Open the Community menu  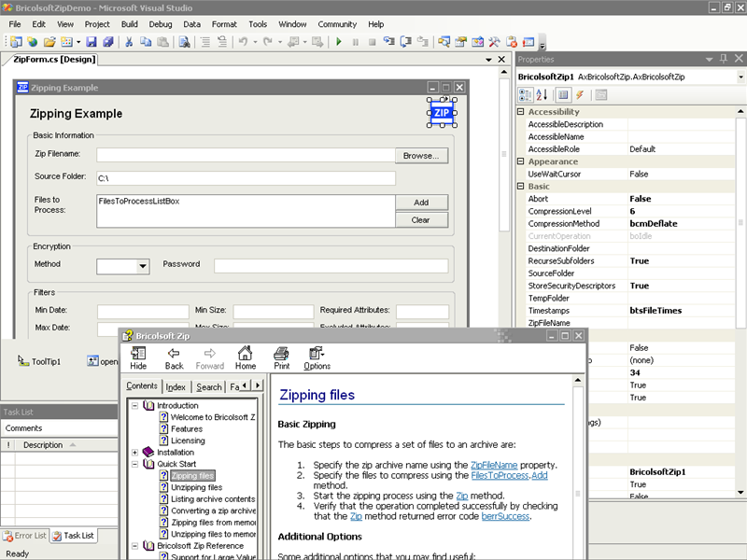pos(337,24)
